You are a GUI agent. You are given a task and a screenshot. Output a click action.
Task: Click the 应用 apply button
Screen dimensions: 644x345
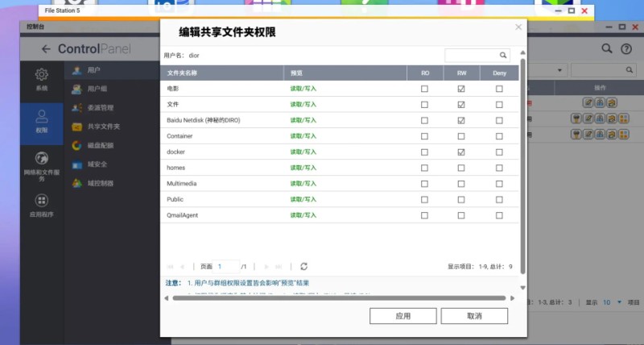(x=403, y=316)
